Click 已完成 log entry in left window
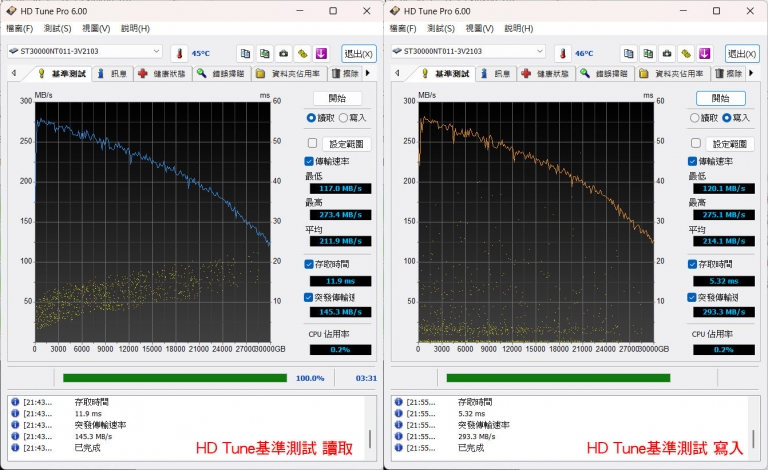 point(88,447)
